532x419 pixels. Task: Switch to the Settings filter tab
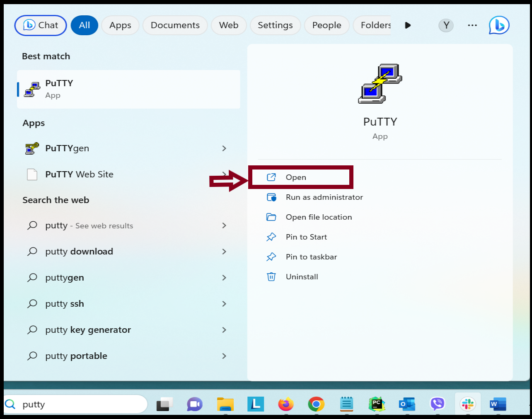point(275,25)
